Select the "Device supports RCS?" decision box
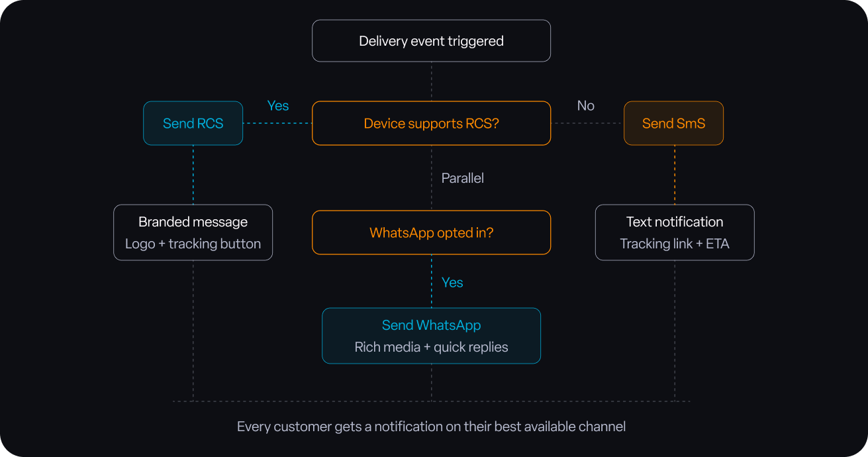Screen dimensions: 868x457 [x=431, y=123]
